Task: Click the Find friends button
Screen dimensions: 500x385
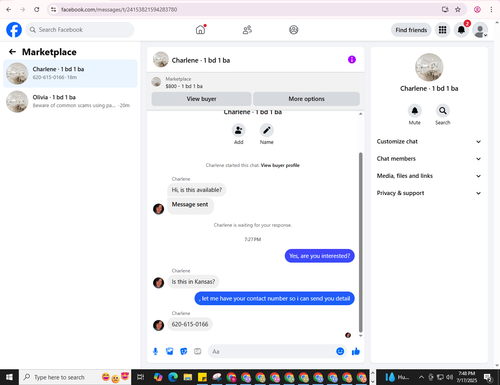Action: click(411, 30)
